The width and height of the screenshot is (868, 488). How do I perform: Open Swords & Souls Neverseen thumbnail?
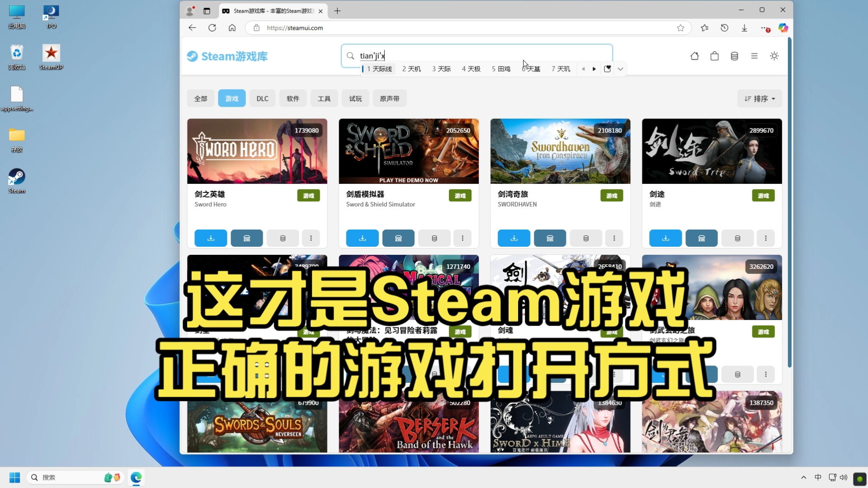point(257,422)
